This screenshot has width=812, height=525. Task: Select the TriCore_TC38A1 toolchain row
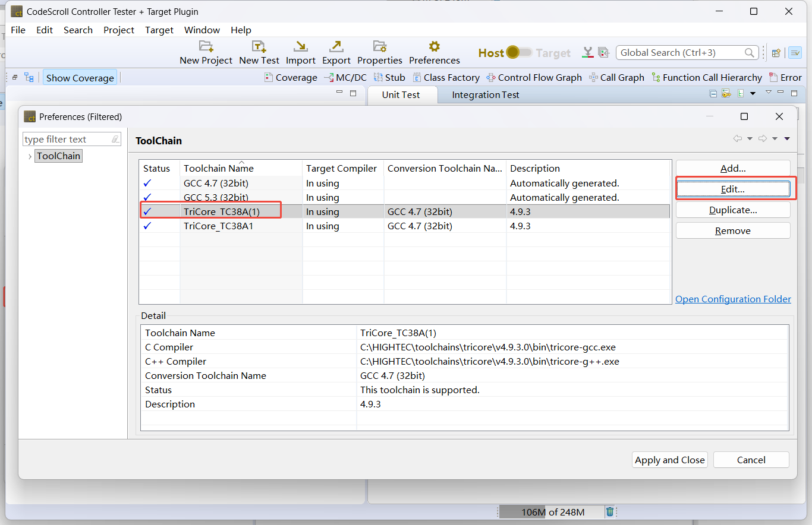pos(218,226)
